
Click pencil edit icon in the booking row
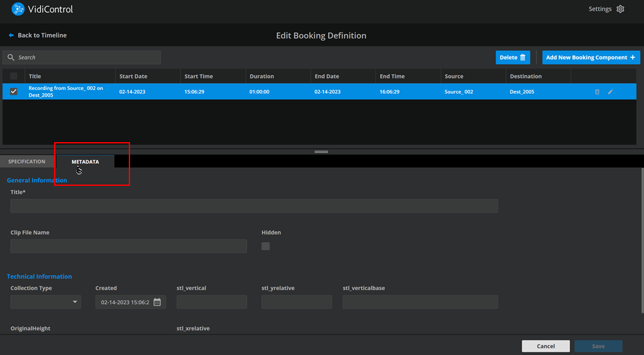point(611,92)
